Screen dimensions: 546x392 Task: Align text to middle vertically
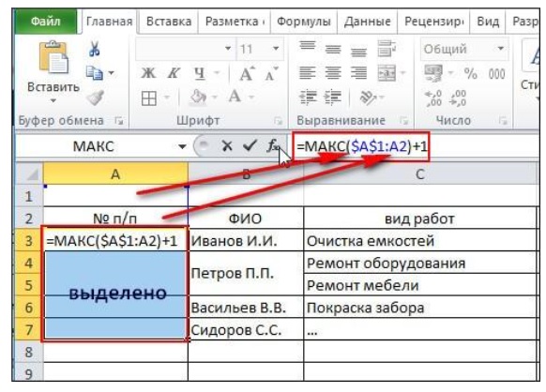click(333, 50)
